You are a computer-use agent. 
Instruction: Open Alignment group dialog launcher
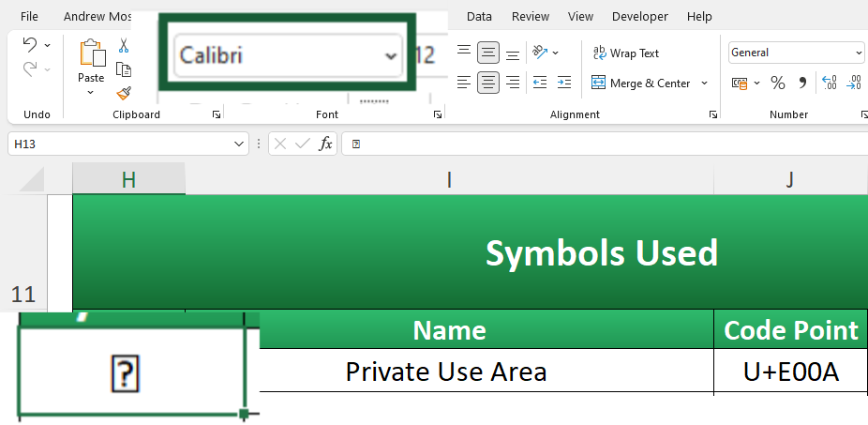point(713,114)
